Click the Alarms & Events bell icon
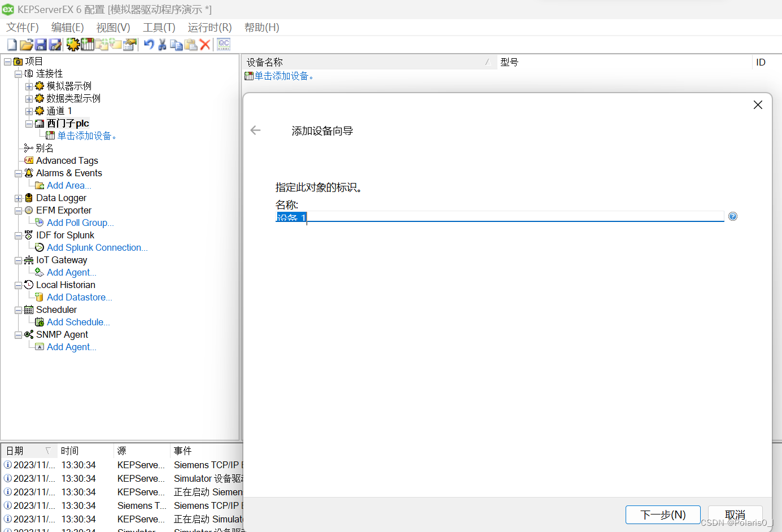The width and height of the screenshot is (782, 532). [29, 173]
